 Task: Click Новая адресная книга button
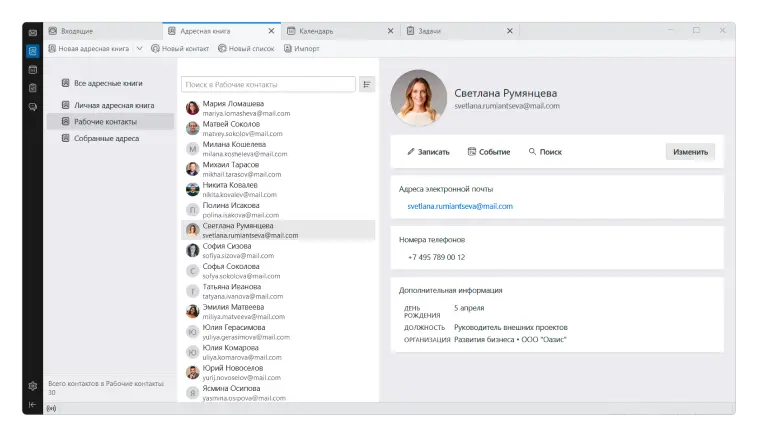coord(89,49)
